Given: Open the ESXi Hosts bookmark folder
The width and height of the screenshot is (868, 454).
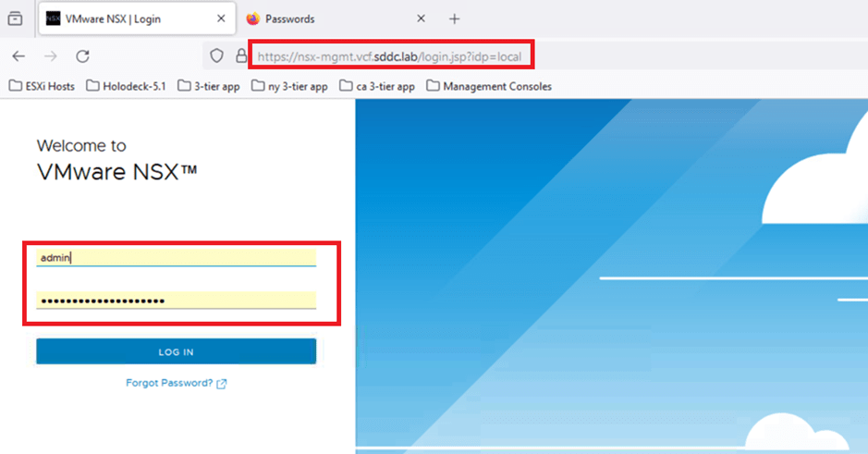Looking at the screenshot, I should pos(43,86).
